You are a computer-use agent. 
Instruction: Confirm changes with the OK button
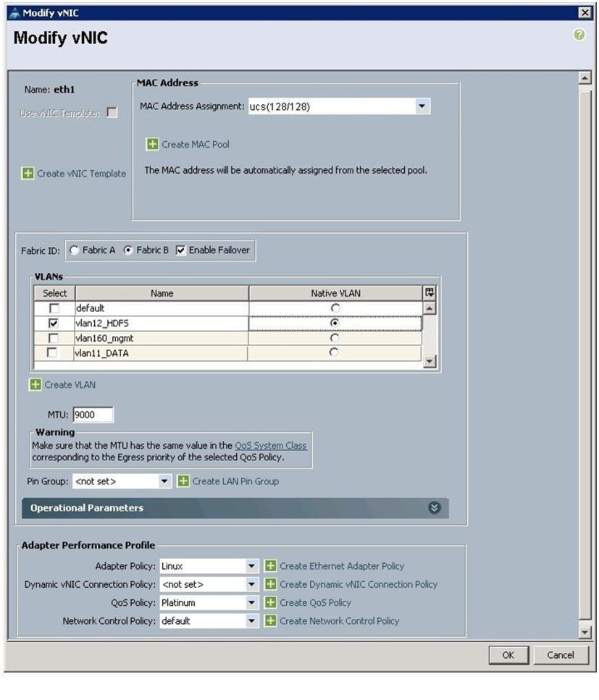click(508, 655)
